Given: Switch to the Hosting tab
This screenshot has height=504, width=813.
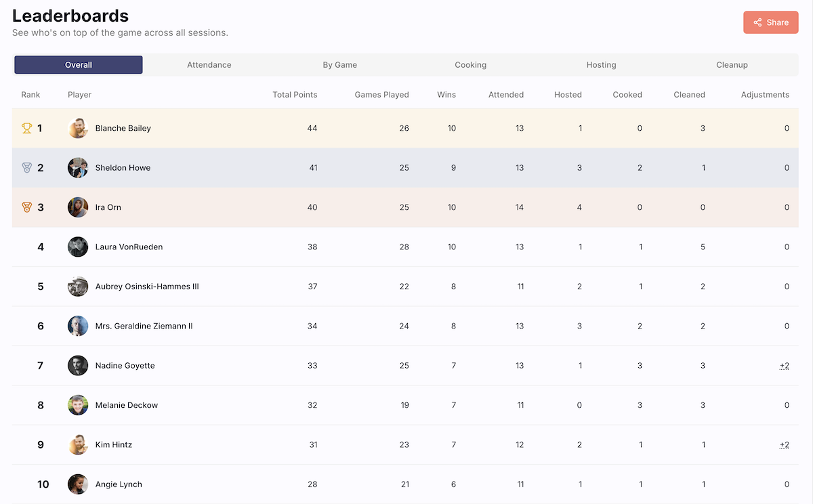Looking at the screenshot, I should pyautogui.click(x=602, y=65).
